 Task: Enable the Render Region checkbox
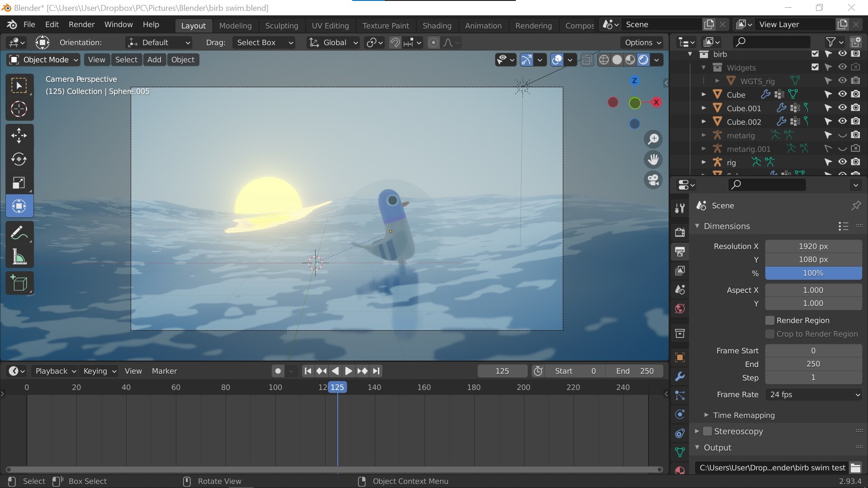coord(770,320)
